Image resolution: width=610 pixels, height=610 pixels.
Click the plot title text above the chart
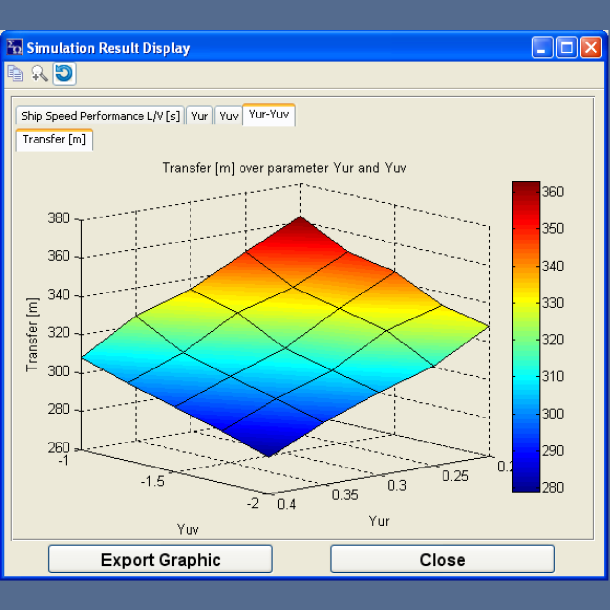(x=284, y=168)
